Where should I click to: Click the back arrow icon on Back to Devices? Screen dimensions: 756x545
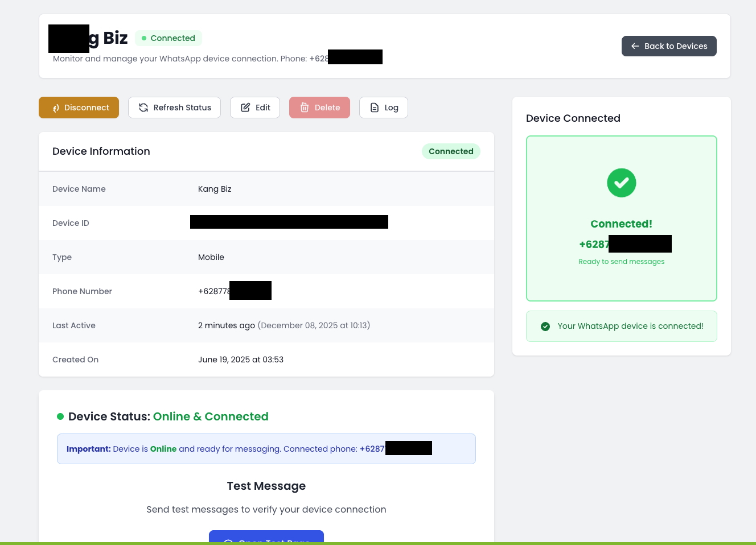[635, 46]
